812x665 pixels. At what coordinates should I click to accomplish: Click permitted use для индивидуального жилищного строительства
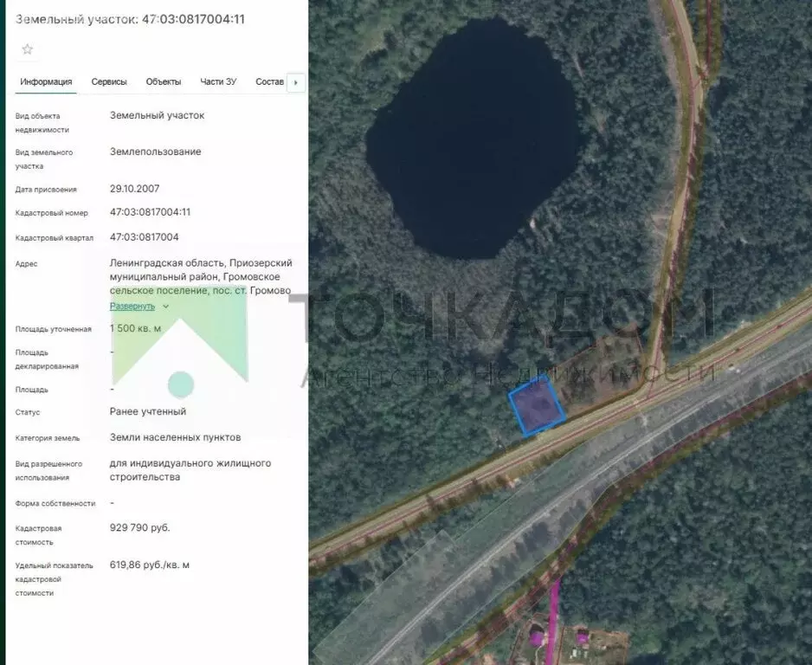click(190, 470)
